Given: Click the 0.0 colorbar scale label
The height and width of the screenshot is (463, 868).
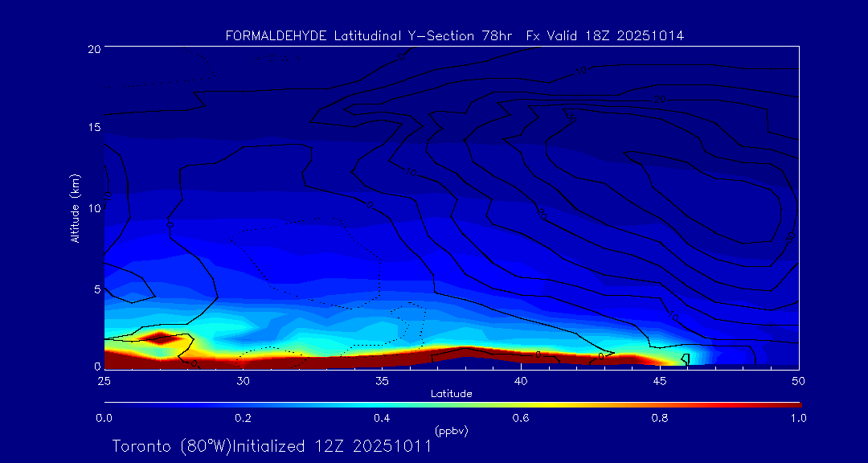Looking at the screenshot, I should click(x=104, y=419).
